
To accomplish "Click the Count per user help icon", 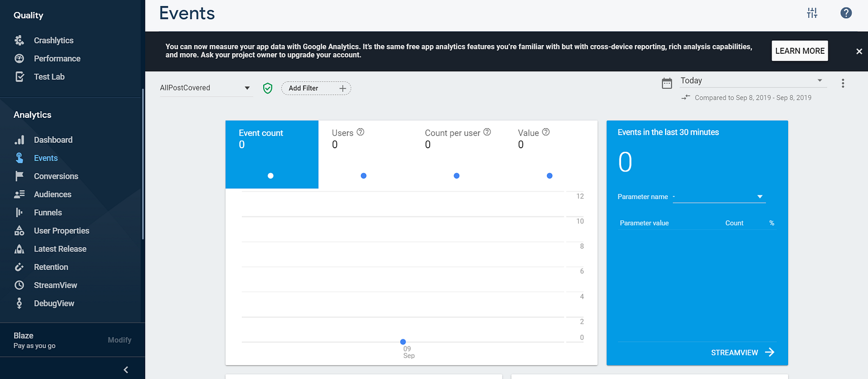I will point(487,132).
